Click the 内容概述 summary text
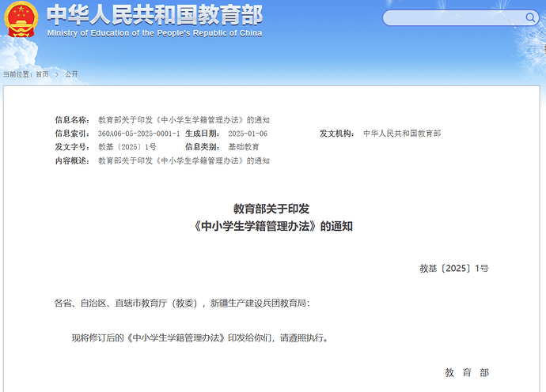Screen dimensions: 546x392 pos(184,160)
